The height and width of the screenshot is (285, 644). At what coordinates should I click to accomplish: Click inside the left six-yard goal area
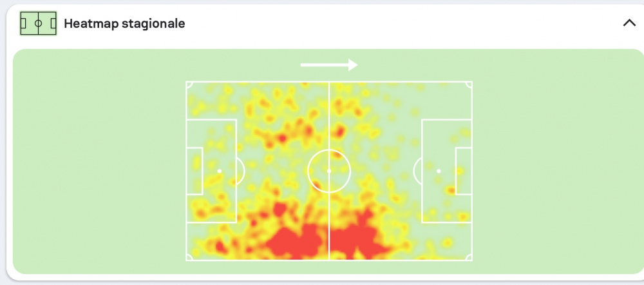194,171
